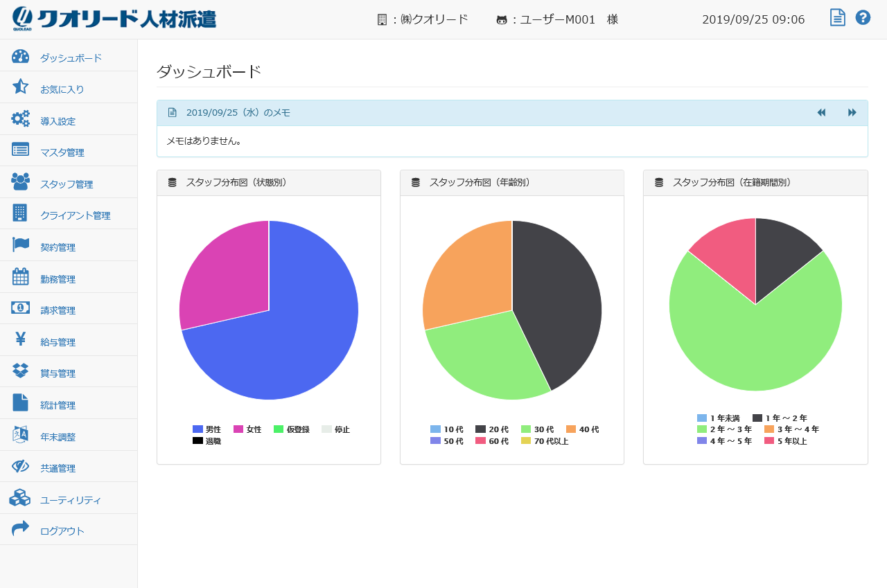
Task: Go to previous day's memo
Action: pyautogui.click(x=821, y=113)
